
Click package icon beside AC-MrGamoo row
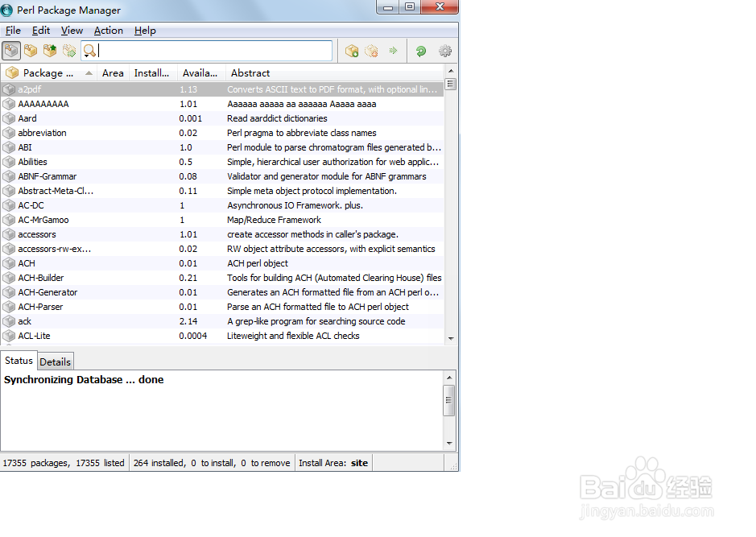pyautogui.click(x=9, y=220)
